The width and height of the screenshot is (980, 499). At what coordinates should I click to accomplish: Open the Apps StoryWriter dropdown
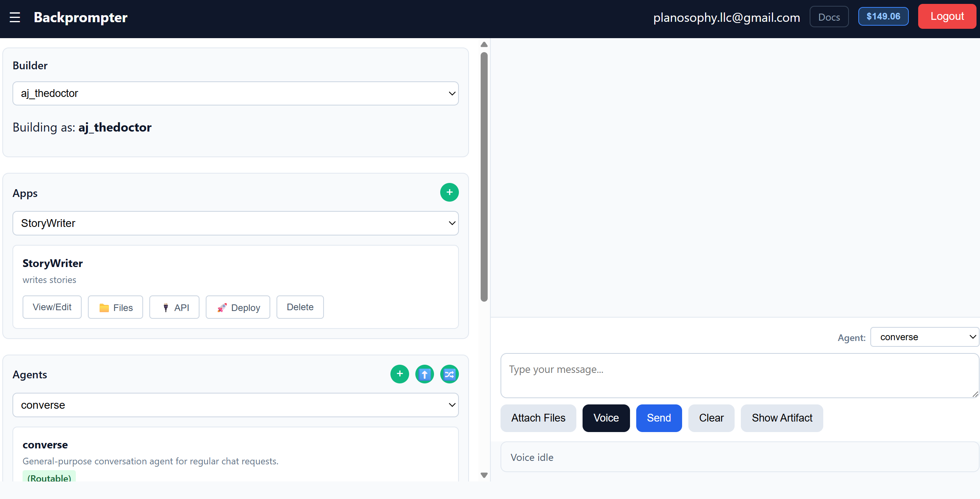coord(236,223)
